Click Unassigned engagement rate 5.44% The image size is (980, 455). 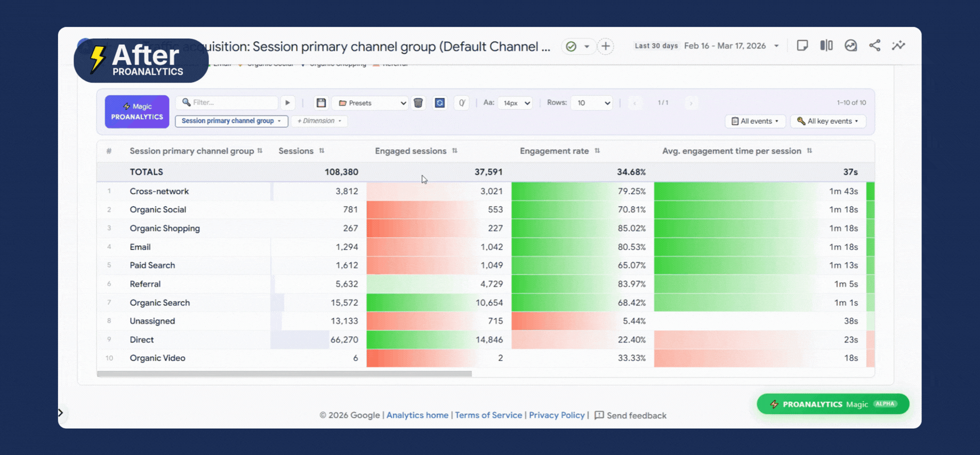634,321
